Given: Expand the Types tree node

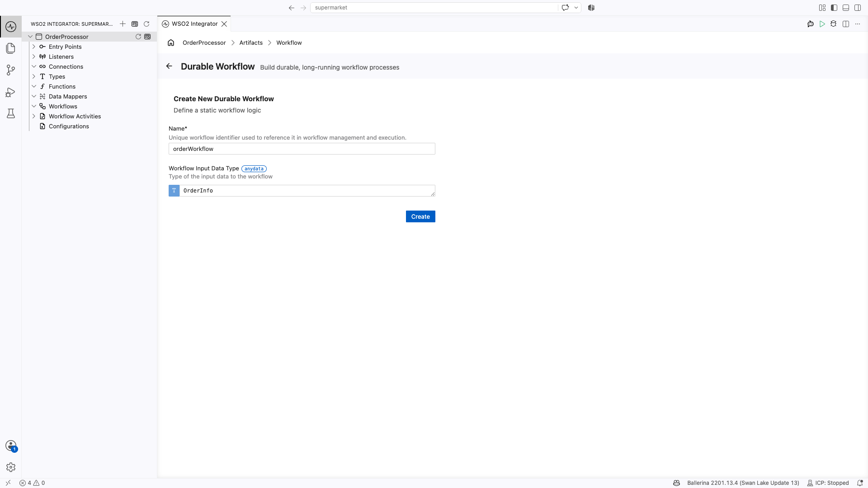Looking at the screenshot, I should point(34,76).
